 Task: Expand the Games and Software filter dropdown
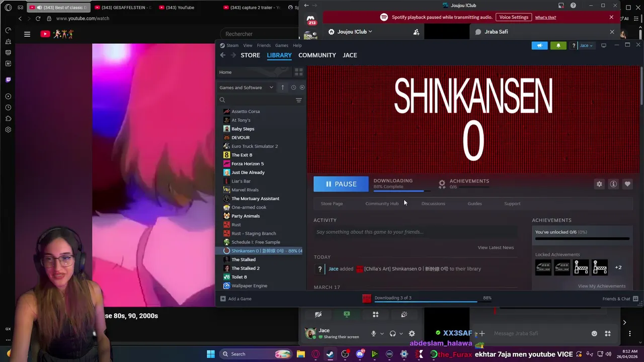point(246,87)
